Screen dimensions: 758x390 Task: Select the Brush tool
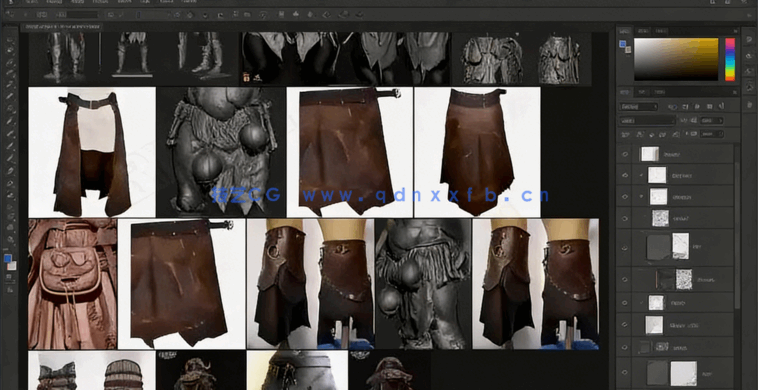10,121
